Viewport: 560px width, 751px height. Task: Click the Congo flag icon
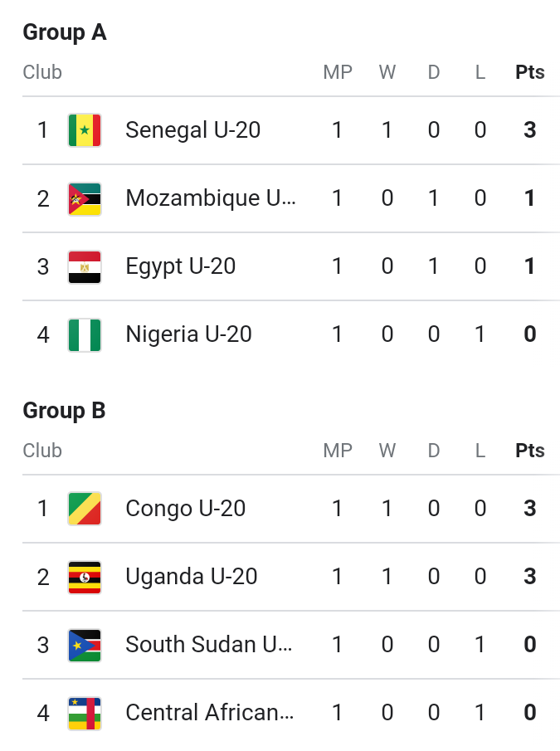tap(85, 509)
